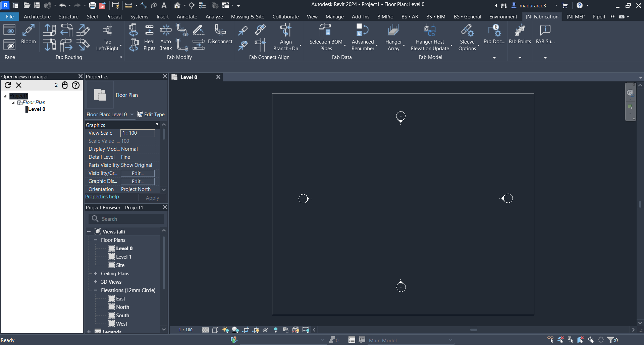Open the Hanger Array tool

(393, 38)
